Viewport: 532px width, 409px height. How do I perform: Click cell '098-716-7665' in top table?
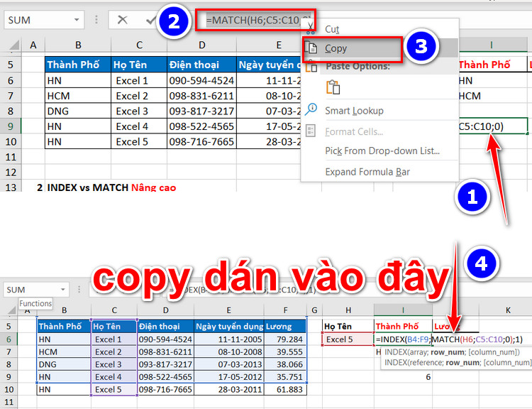coord(201,141)
